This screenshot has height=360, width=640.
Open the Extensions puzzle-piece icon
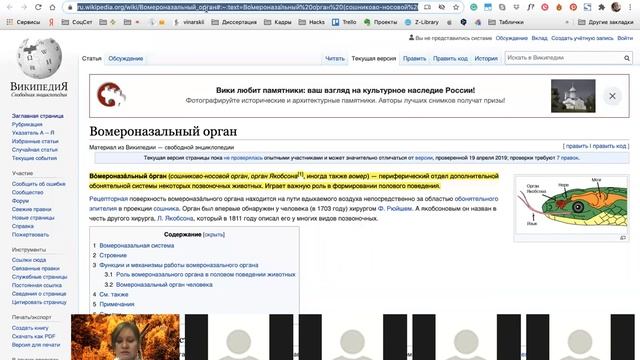[x=601, y=7]
